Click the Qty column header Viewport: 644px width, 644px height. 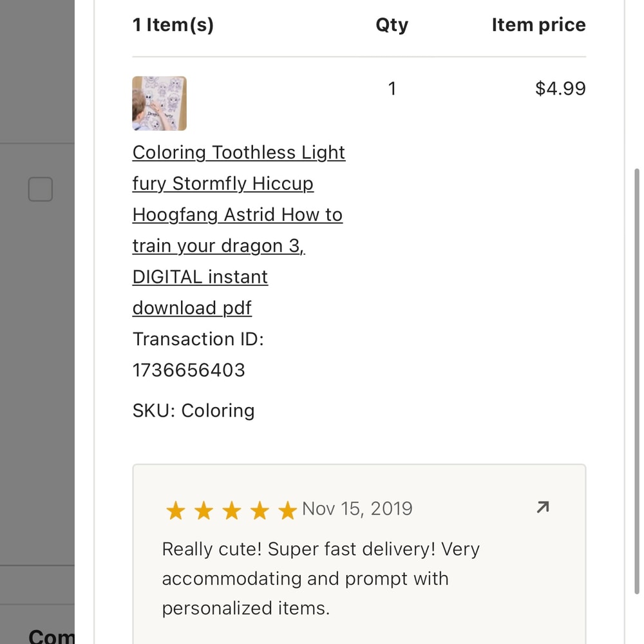point(392,25)
